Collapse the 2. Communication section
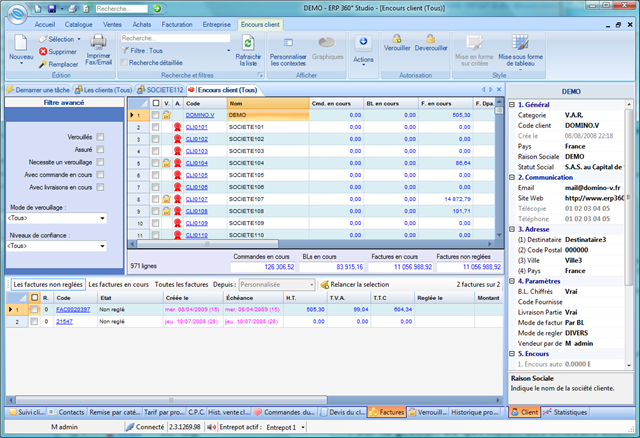The image size is (640, 438). click(512, 178)
